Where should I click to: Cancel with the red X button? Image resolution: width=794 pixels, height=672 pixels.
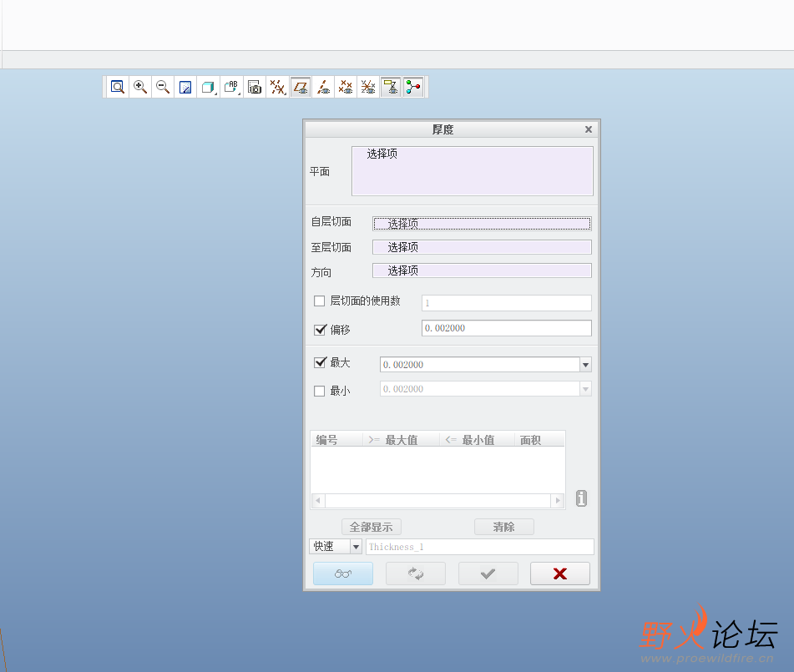click(x=560, y=573)
